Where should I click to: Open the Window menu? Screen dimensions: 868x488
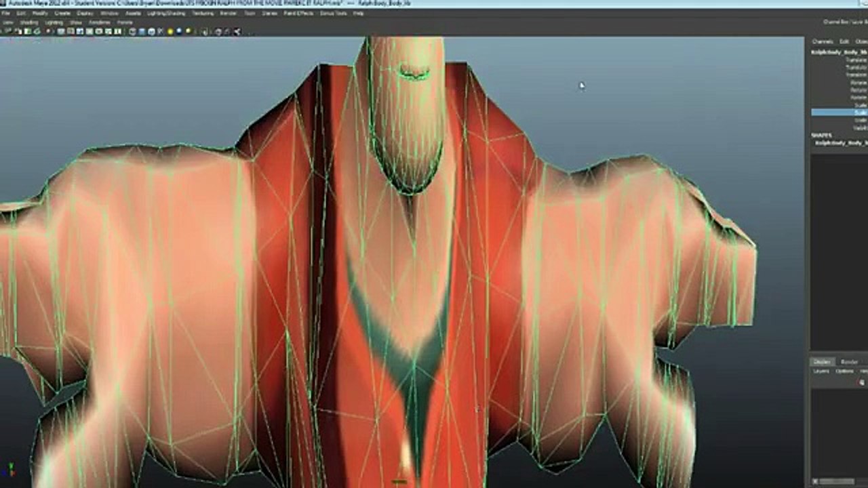pyautogui.click(x=108, y=13)
